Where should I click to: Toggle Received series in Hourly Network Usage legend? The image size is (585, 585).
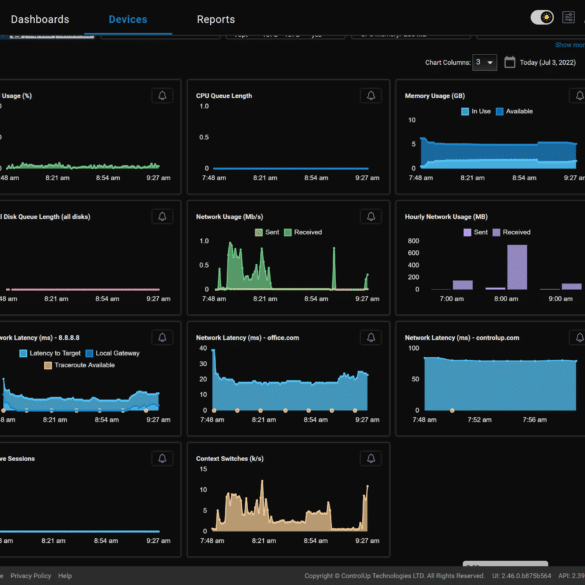pos(512,232)
